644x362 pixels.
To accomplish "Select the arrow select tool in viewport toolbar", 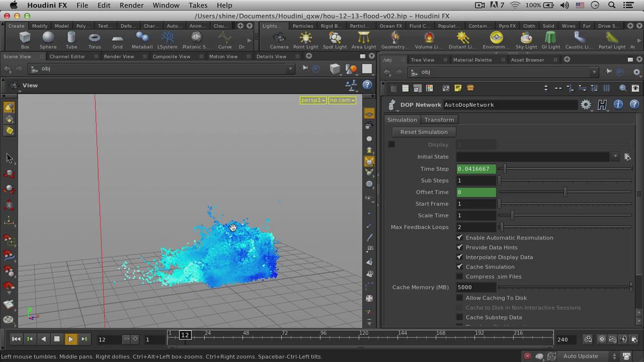I will click(x=9, y=158).
